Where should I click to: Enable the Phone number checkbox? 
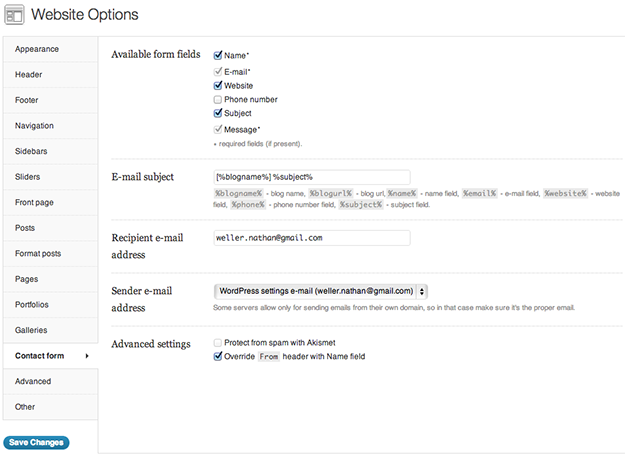218,100
